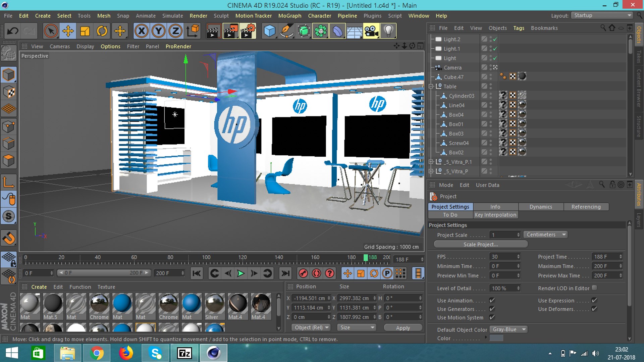The height and width of the screenshot is (362, 644).
Task: Open the Bend deformer icon
Action: (x=337, y=31)
